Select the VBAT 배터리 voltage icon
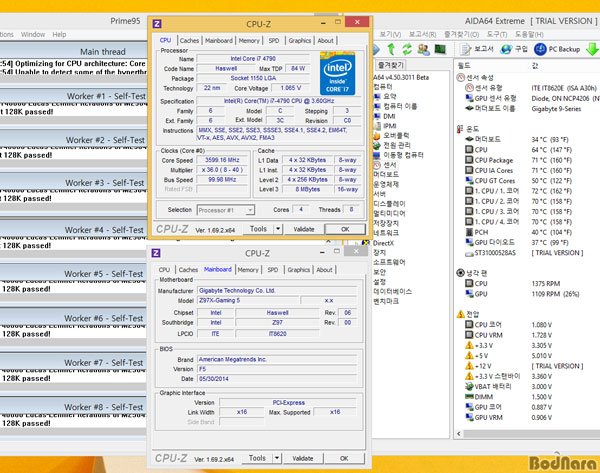 (x=469, y=387)
